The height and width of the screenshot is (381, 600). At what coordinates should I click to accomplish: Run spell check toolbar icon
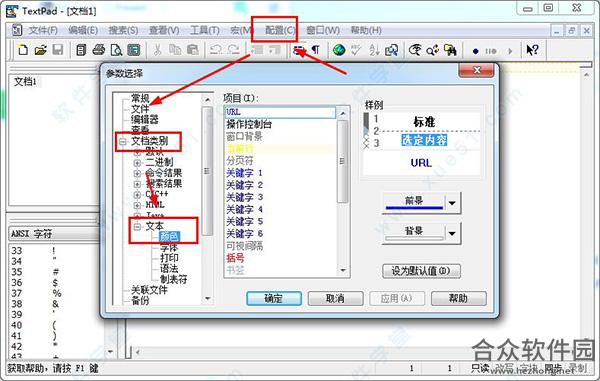tap(356, 50)
